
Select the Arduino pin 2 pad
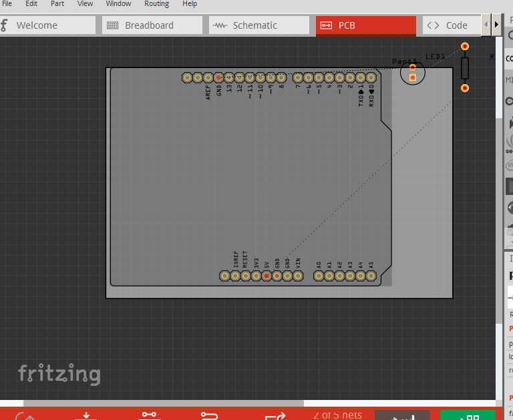[x=350, y=78]
